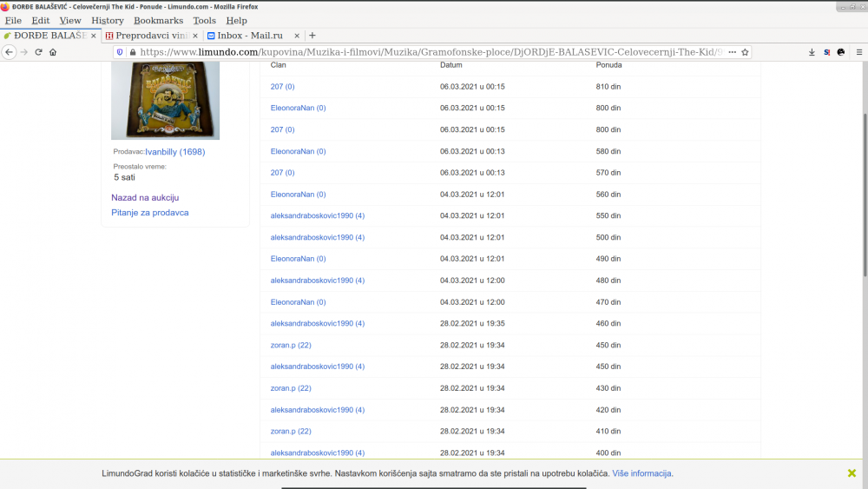Image resolution: width=868 pixels, height=489 pixels.
Task: Click the tracking protection shield icon
Action: [120, 52]
